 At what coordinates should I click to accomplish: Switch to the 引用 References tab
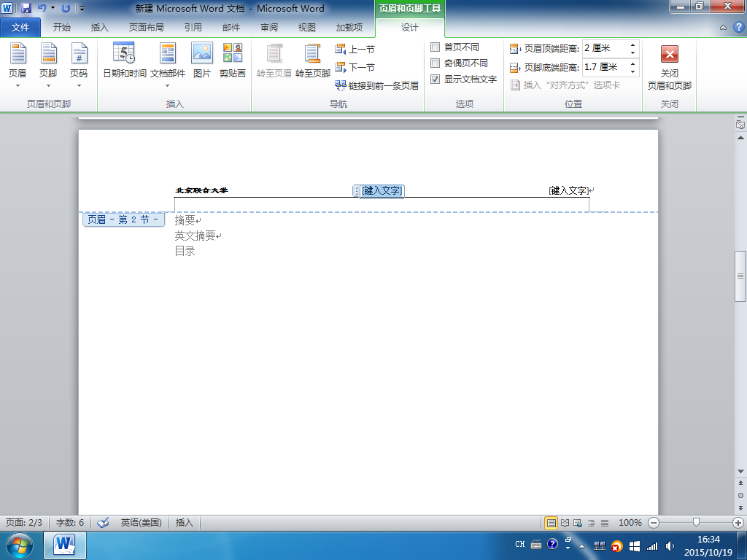click(x=193, y=28)
